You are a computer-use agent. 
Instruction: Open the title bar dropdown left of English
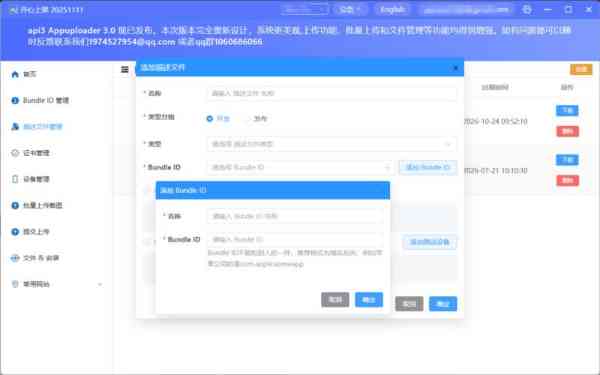(350, 10)
